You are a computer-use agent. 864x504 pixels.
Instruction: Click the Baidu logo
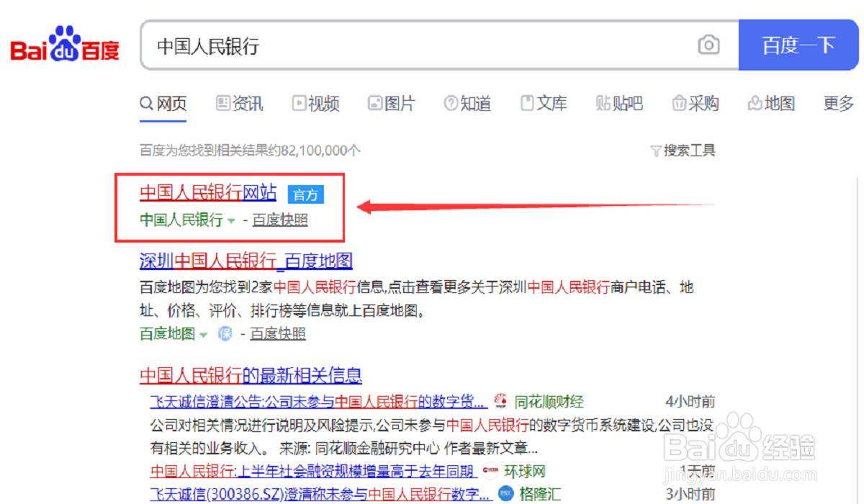point(65,45)
